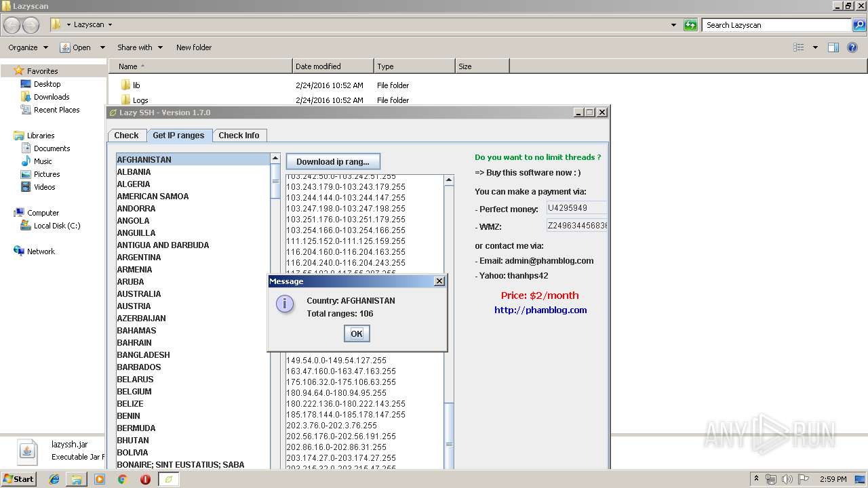Select ANGOLA in the country list
The height and width of the screenshot is (488, 868).
pos(193,221)
